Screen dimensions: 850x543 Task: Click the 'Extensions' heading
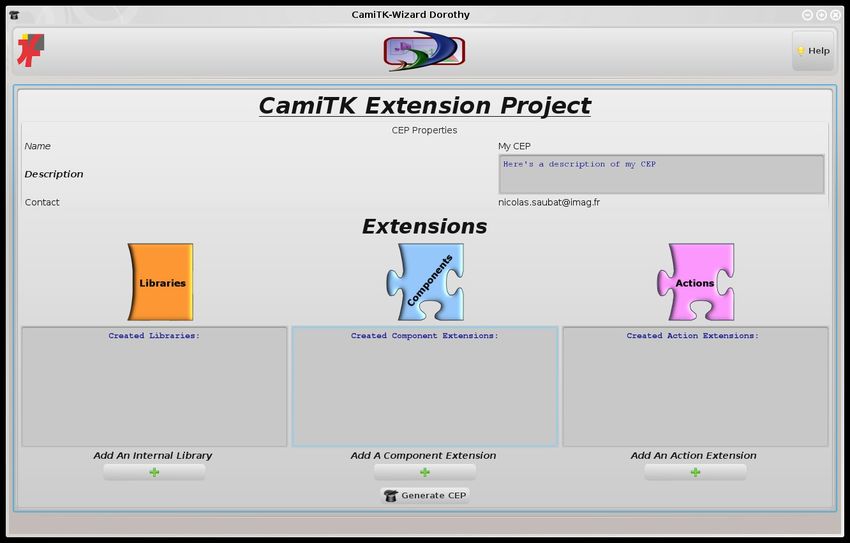[425, 227]
